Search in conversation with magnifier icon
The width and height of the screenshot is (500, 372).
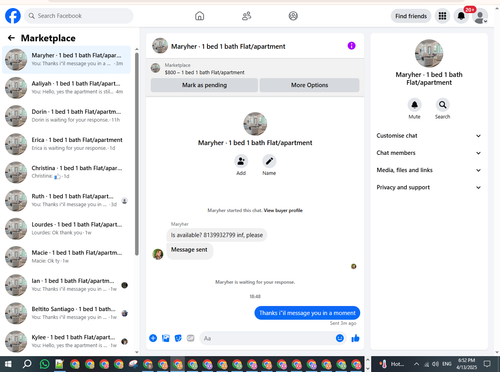coord(442,105)
